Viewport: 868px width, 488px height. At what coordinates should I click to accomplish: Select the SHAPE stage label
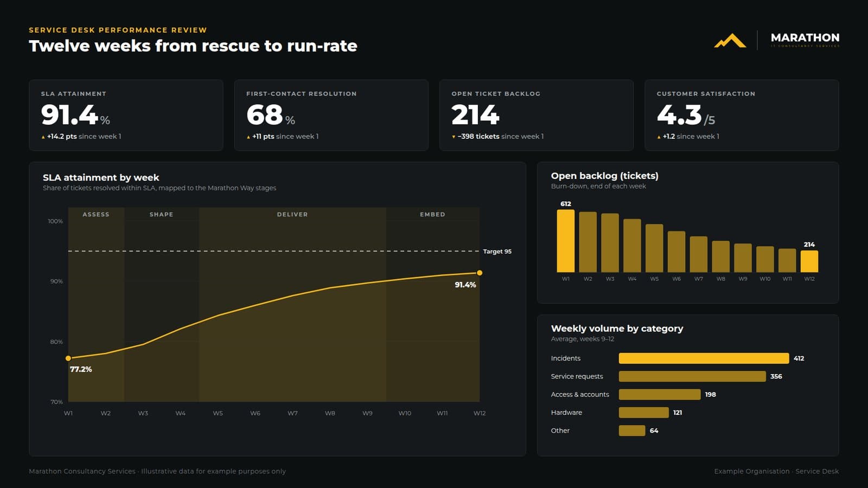click(162, 215)
